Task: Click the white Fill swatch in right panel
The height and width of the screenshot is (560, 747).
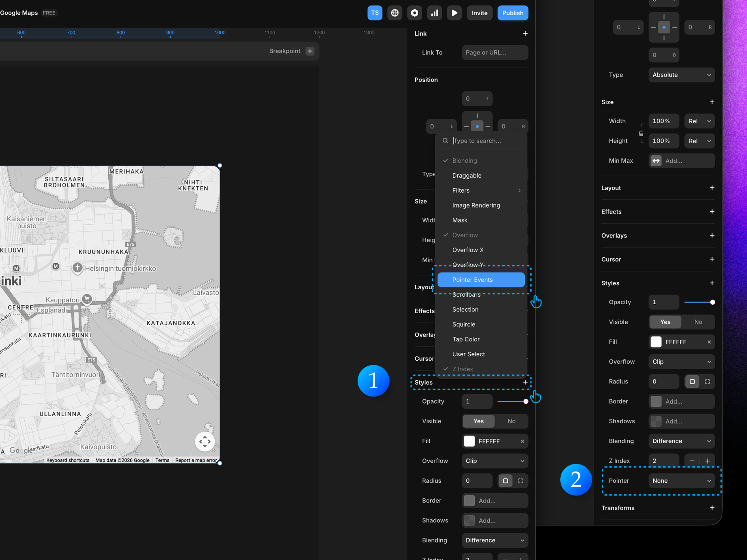Action: pos(656,342)
